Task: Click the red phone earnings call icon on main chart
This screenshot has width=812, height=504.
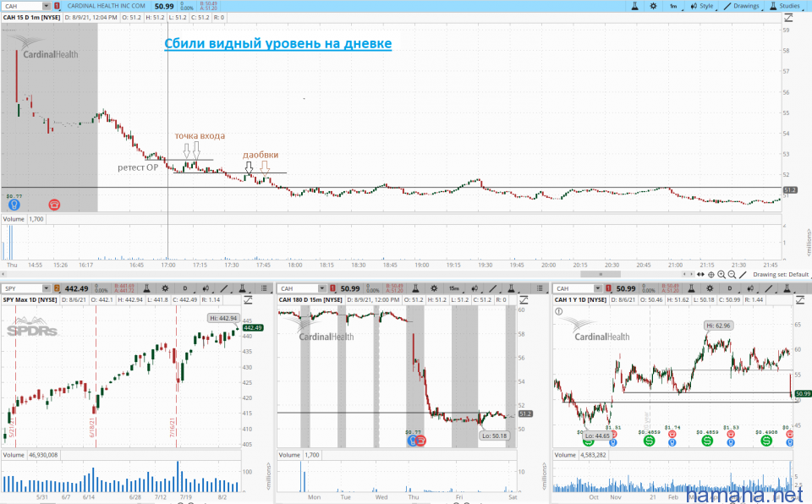Action: pyautogui.click(x=54, y=205)
